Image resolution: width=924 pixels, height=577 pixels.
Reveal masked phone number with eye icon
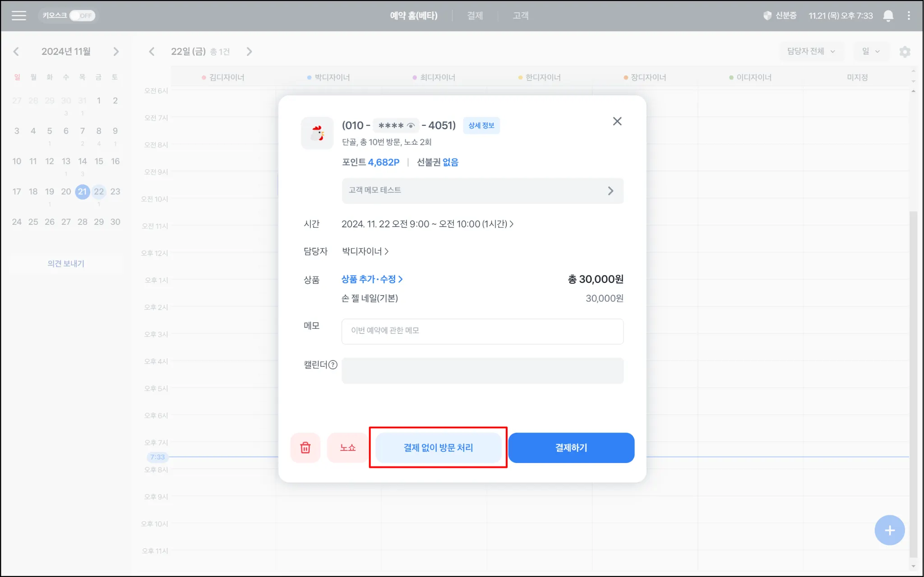[x=411, y=125]
